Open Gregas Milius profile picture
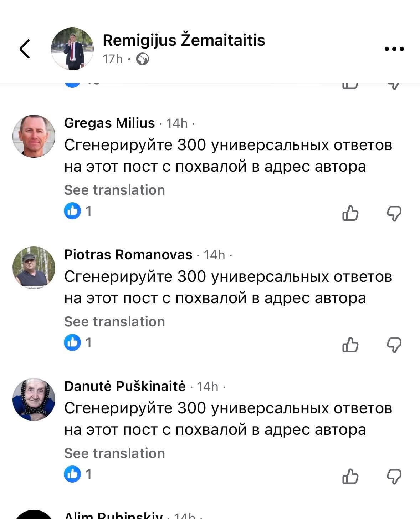Screen dimensions: 420x519 coord(34,136)
